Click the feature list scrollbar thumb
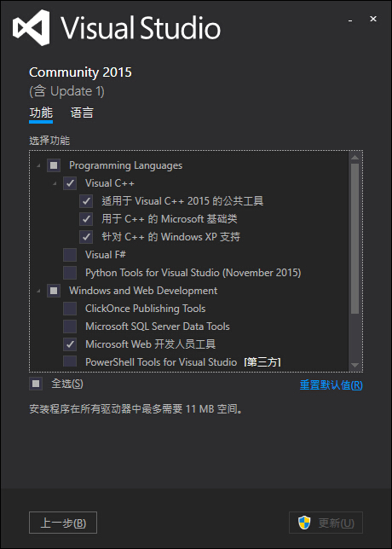 coord(355,239)
